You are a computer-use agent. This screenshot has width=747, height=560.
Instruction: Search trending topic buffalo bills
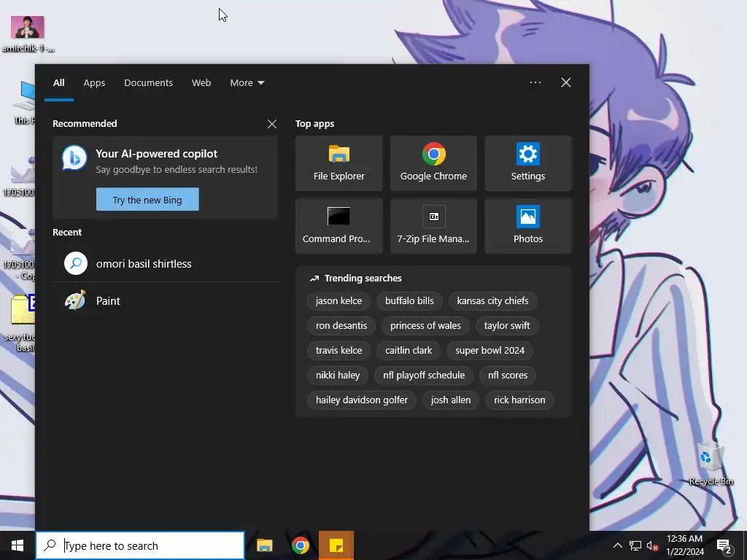[409, 301]
